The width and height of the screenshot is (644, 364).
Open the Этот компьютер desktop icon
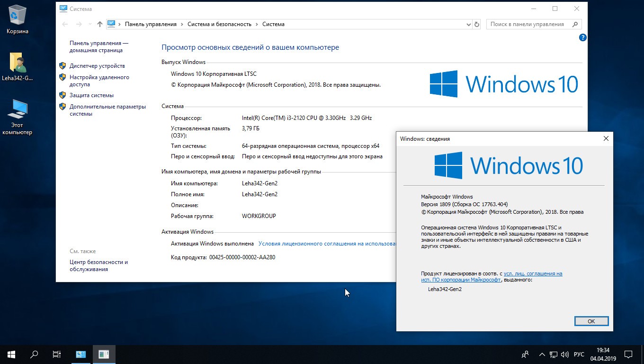(x=18, y=117)
